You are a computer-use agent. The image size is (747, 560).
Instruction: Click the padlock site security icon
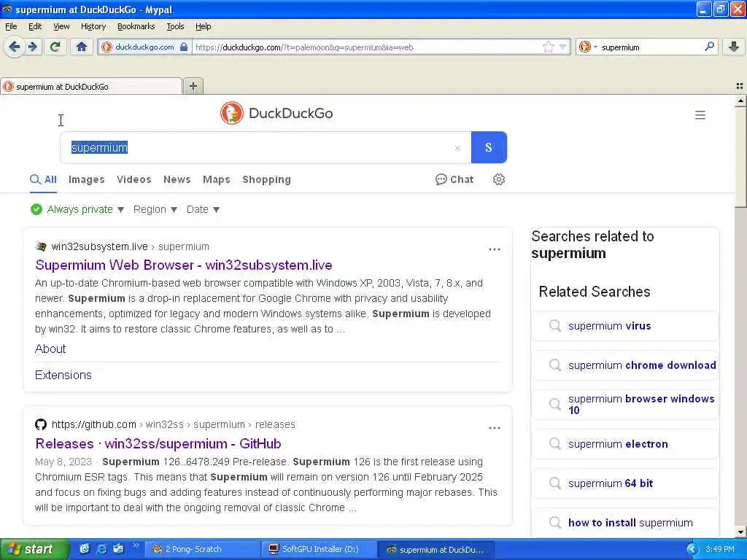tap(184, 47)
